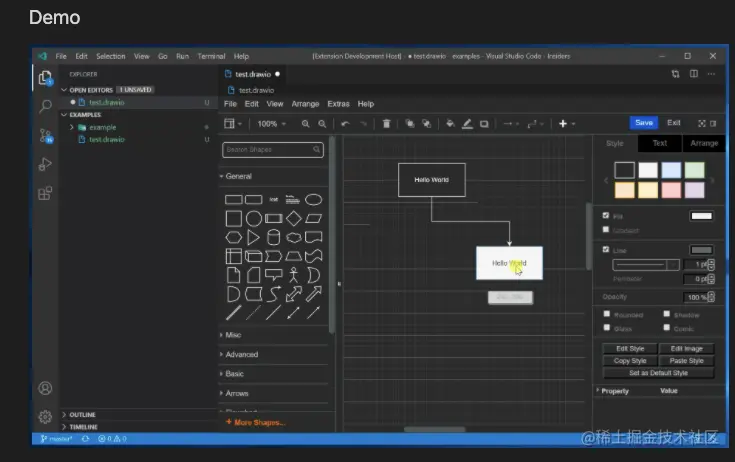Screen dimensions: 735x462
Task: Open the Search view in activity bar
Action: pyautogui.click(x=45, y=106)
